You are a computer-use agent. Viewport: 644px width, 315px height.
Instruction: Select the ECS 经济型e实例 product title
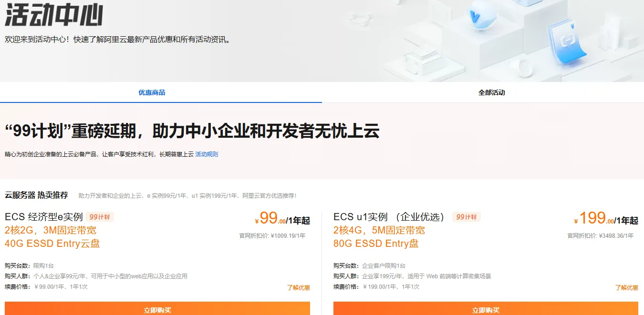click(44, 217)
